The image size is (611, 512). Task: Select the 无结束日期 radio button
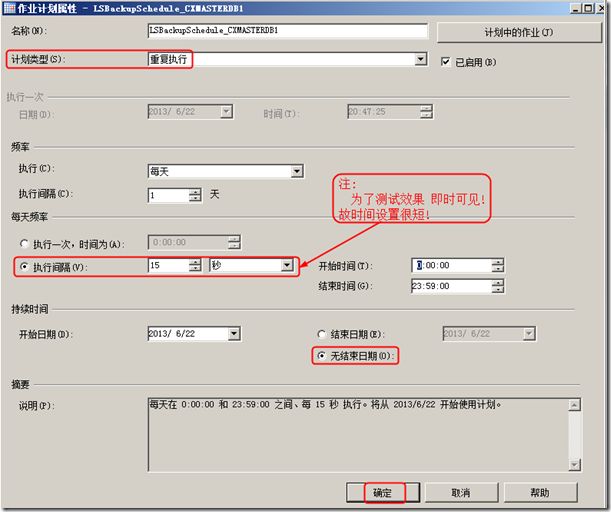[x=321, y=355]
